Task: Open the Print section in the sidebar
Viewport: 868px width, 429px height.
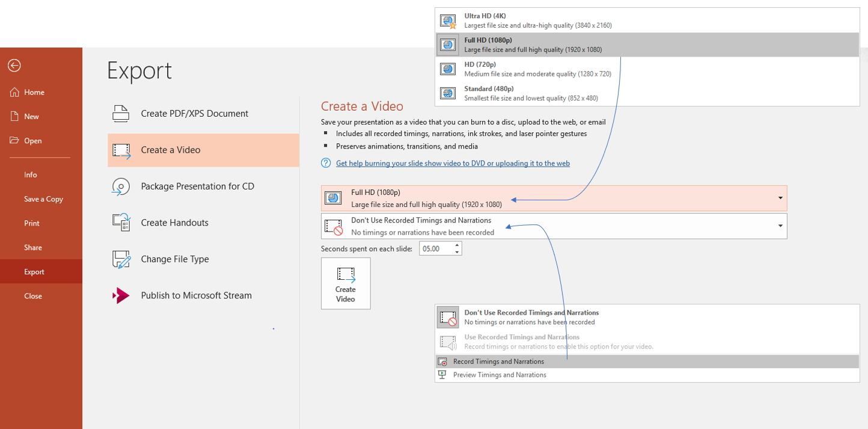Action: point(32,223)
